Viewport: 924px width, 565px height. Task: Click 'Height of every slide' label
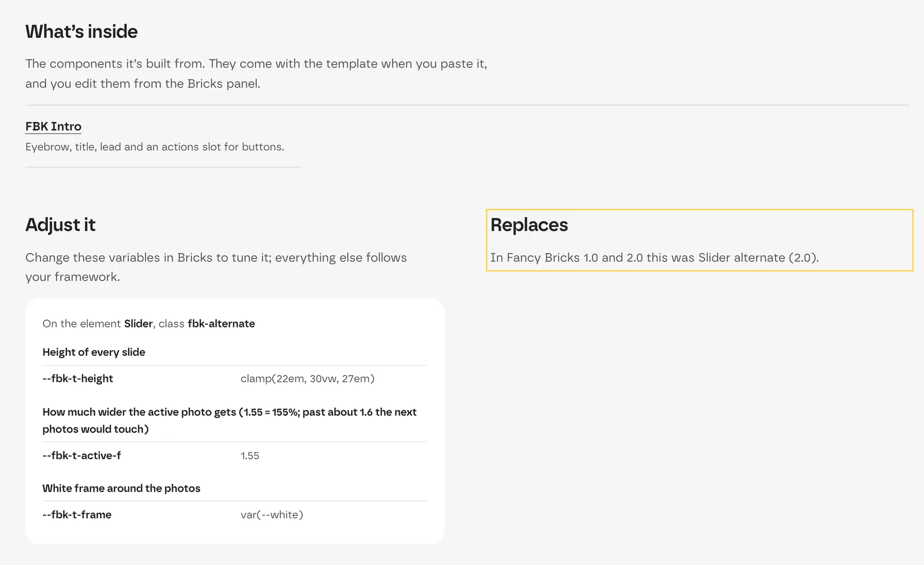[94, 352]
